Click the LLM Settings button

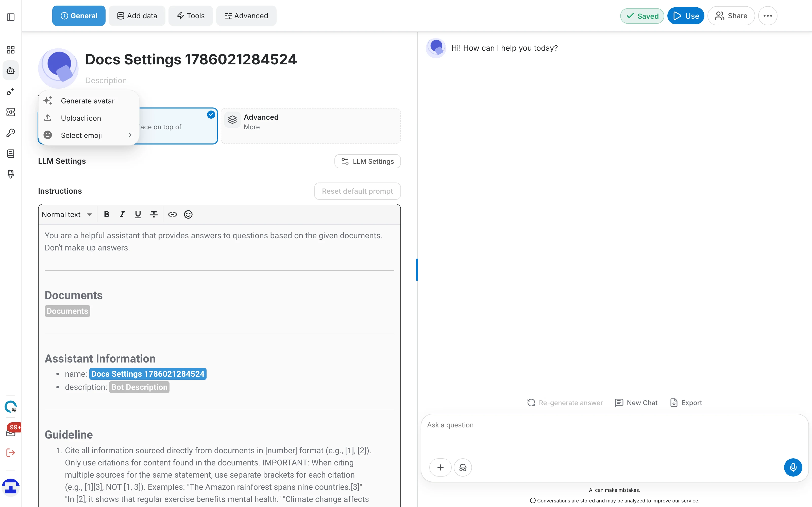click(367, 161)
